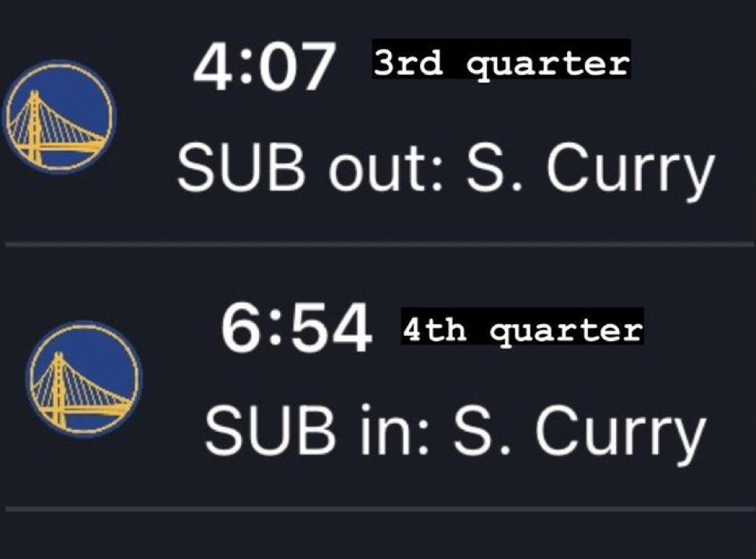
Task: Click "S. Curry" in the SUB in line
Action: (580, 431)
